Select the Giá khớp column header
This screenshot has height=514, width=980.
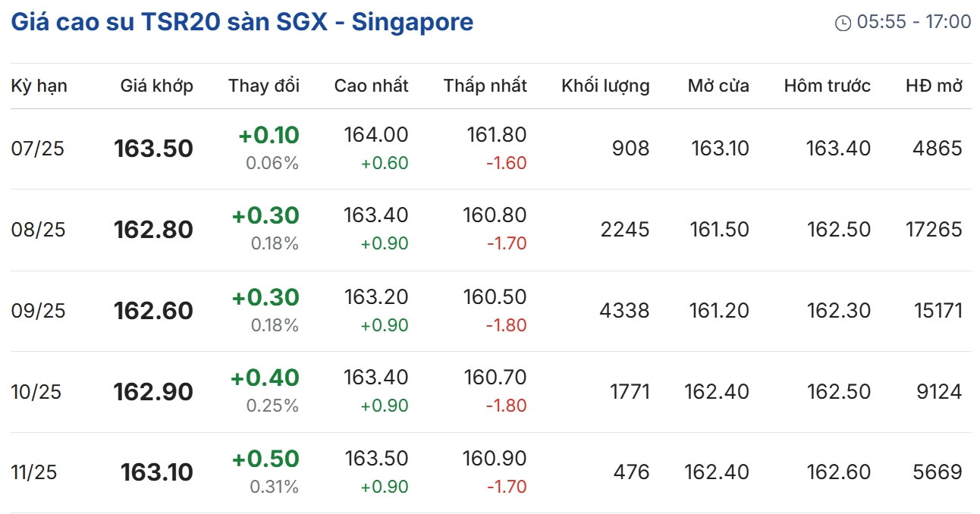click(156, 86)
